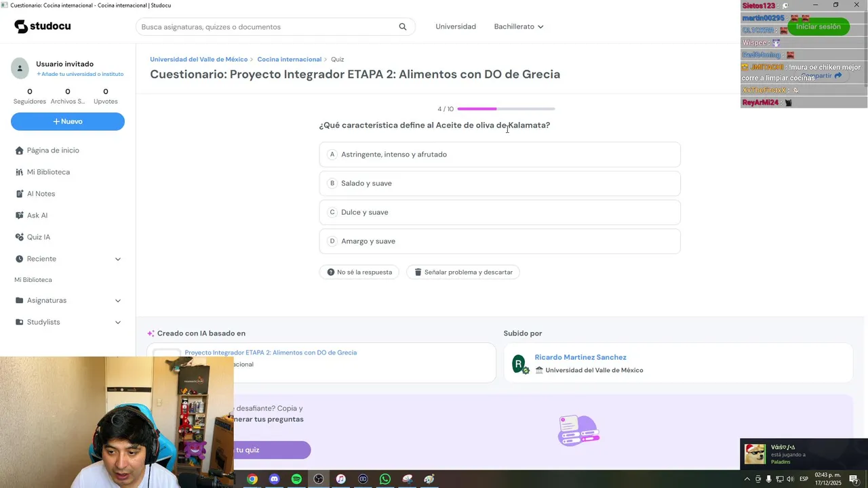The height and width of the screenshot is (488, 868).
Task: Click the trash icon in Señalar problema
Action: (x=418, y=272)
